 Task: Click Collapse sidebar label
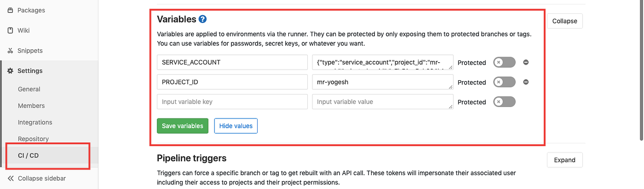42,178
